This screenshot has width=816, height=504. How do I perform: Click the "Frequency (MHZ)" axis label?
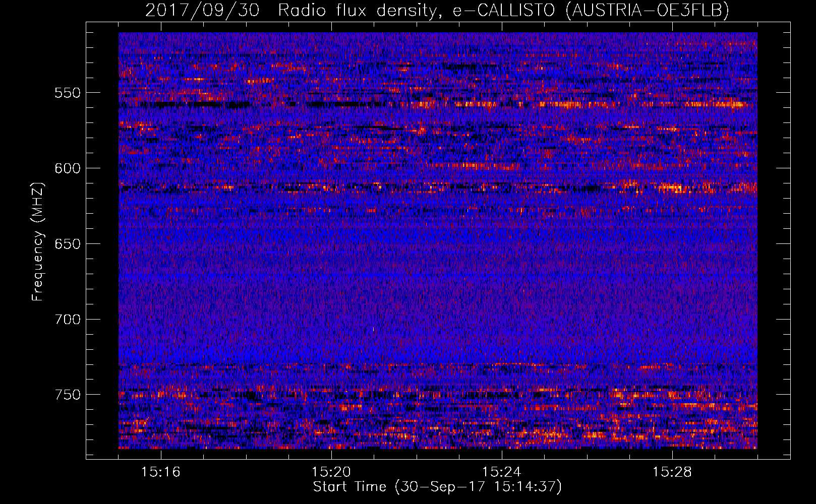click(x=38, y=241)
